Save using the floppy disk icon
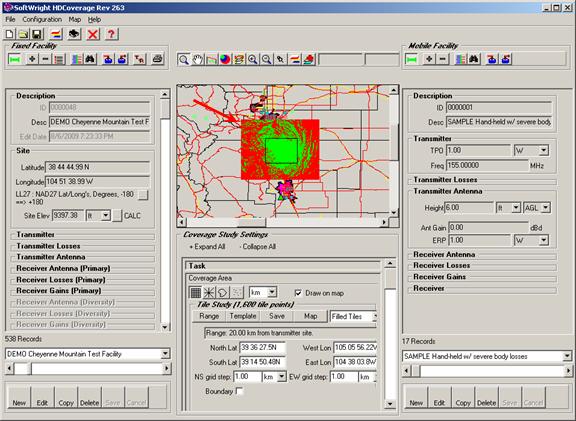This screenshot has height=421, width=576. point(37,34)
